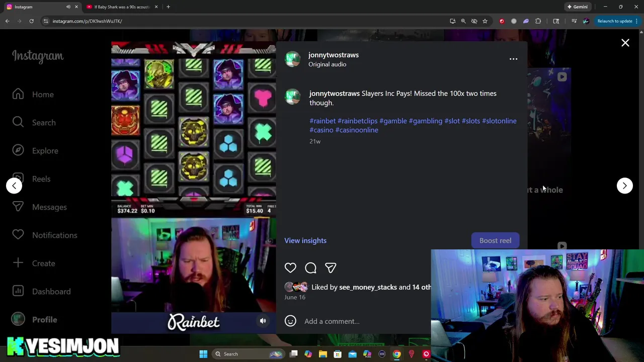Click the post date June 16
The width and height of the screenshot is (644, 362).
pyautogui.click(x=295, y=297)
